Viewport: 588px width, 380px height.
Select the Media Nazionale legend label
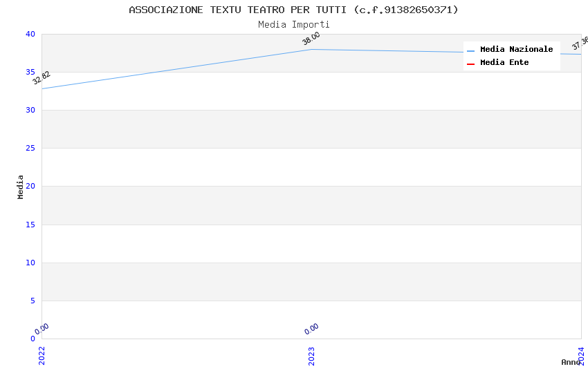pyautogui.click(x=516, y=49)
